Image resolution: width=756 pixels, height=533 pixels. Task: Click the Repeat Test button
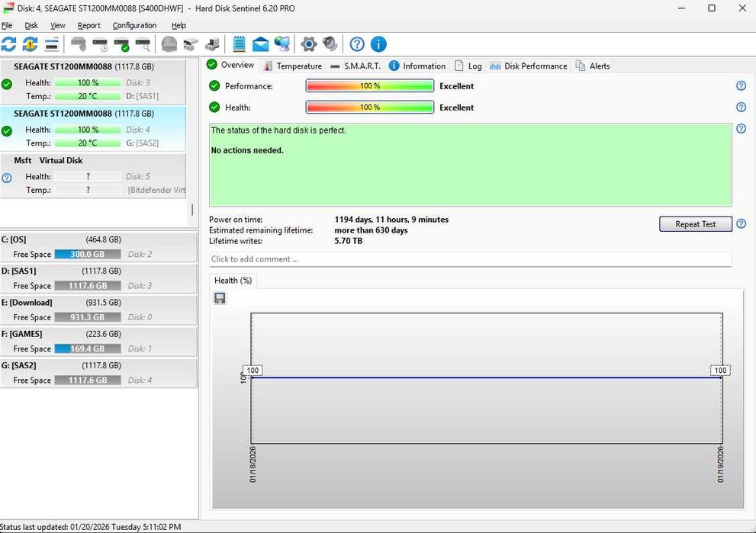[x=695, y=224]
